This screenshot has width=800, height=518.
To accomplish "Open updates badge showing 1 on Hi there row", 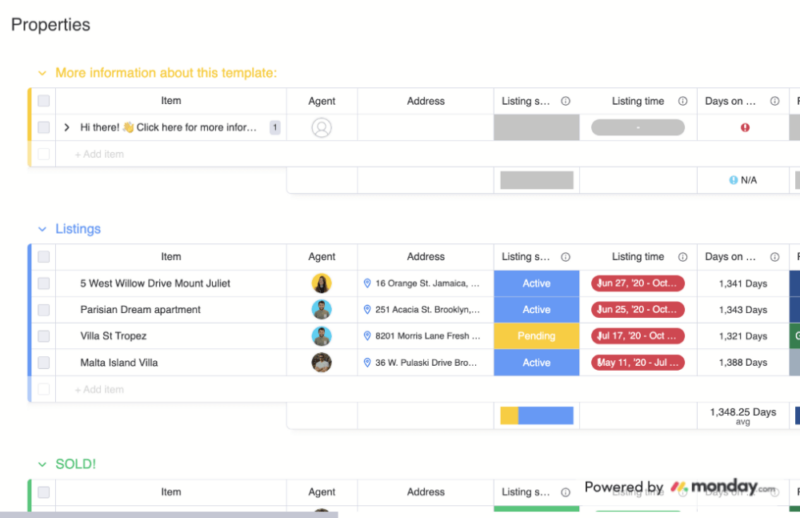I will tap(274, 128).
